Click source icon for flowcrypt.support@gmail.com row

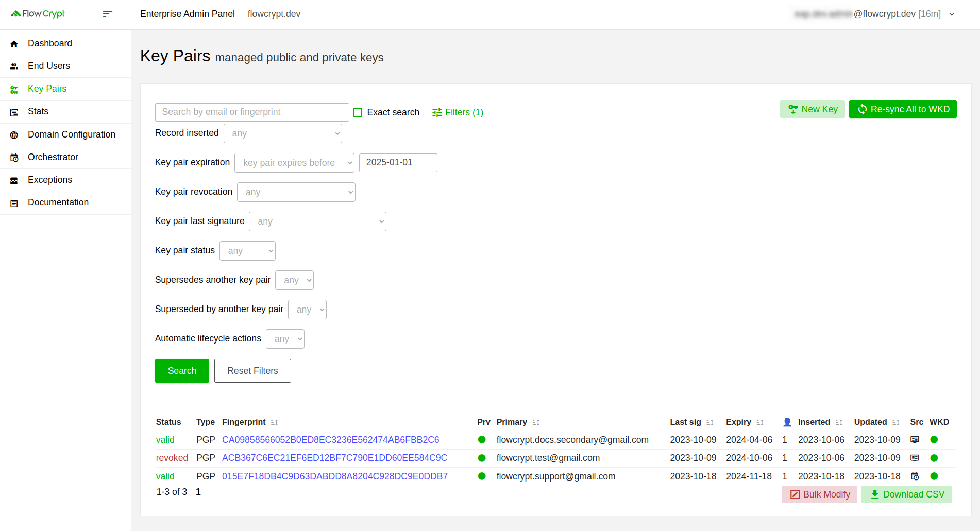point(915,476)
